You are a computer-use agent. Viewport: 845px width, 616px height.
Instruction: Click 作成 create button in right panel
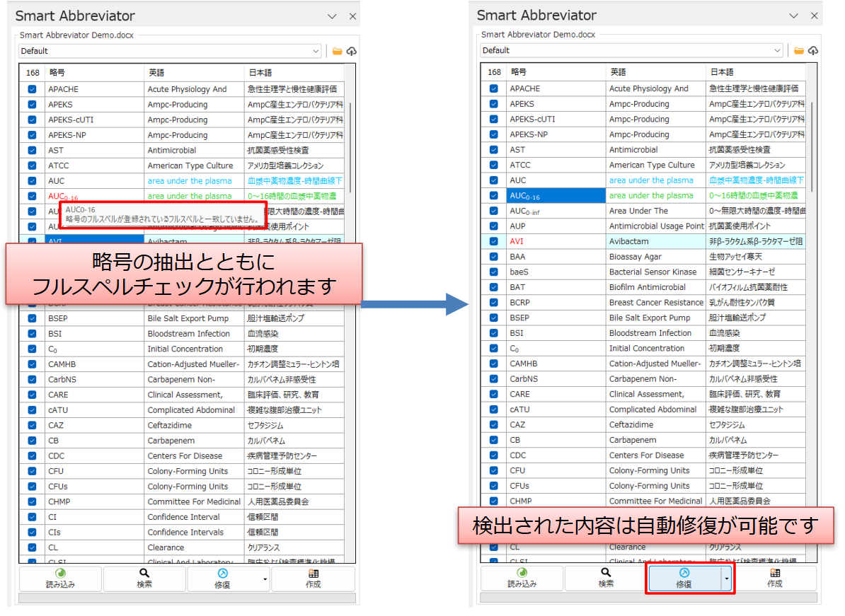[x=774, y=577]
